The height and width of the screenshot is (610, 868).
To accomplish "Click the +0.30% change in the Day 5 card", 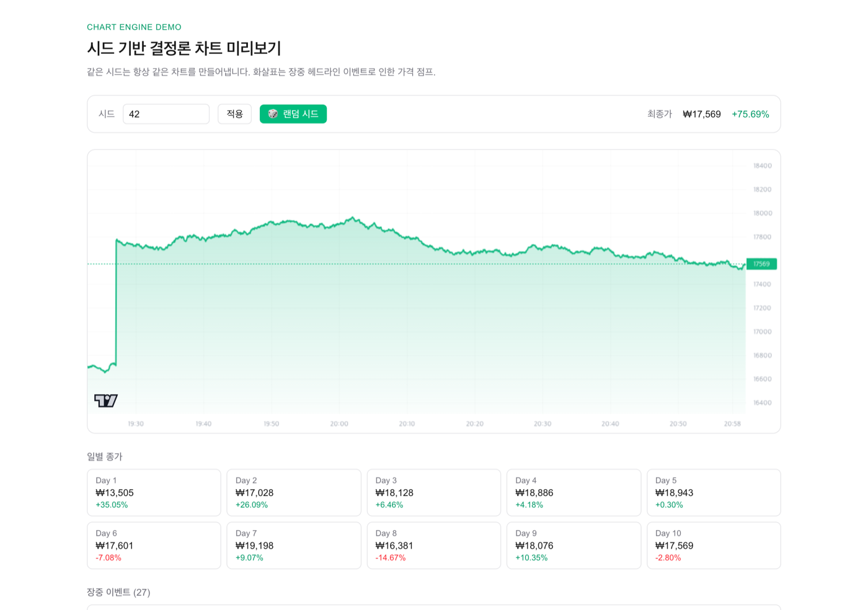I will click(x=669, y=505).
